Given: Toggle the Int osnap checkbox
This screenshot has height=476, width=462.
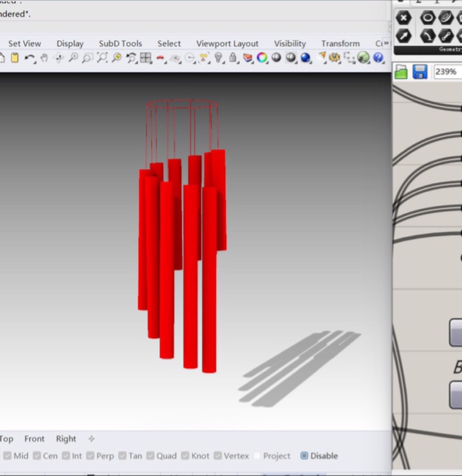Looking at the screenshot, I should pyautogui.click(x=66, y=456).
